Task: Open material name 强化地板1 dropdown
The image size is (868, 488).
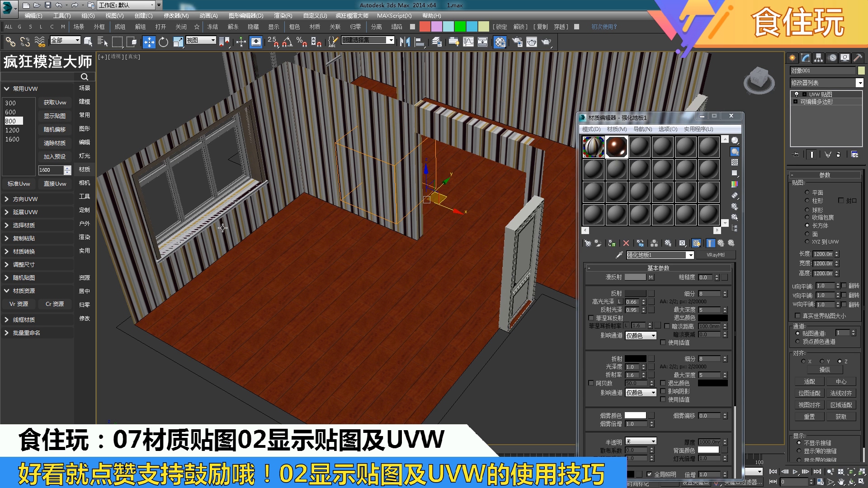Action: pyautogui.click(x=690, y=255)
